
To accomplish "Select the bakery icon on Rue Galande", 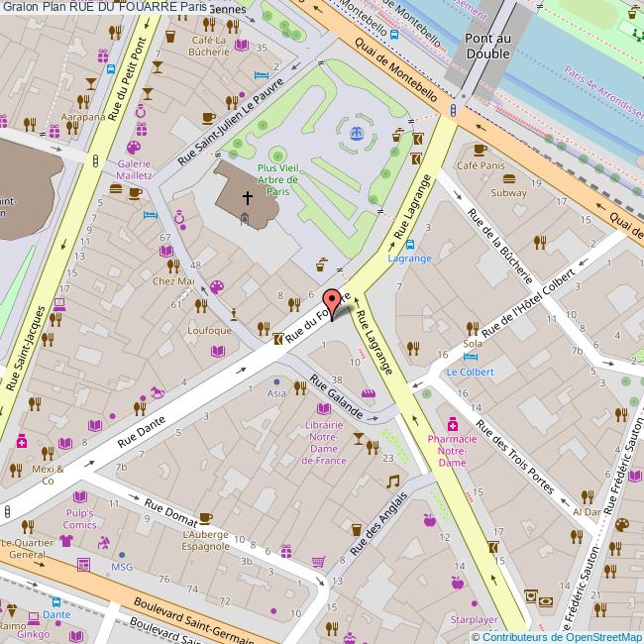I will coord(369,394).
